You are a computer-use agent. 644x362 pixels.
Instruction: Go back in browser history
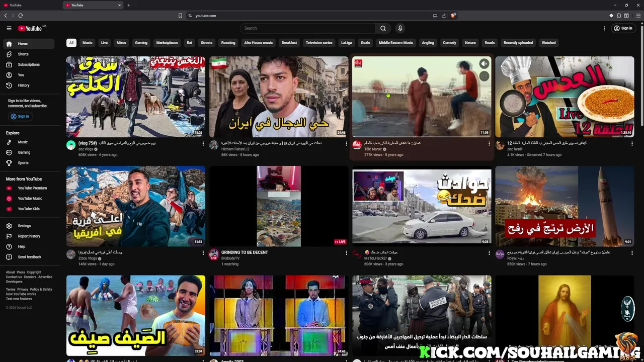(x=6, y=16)
